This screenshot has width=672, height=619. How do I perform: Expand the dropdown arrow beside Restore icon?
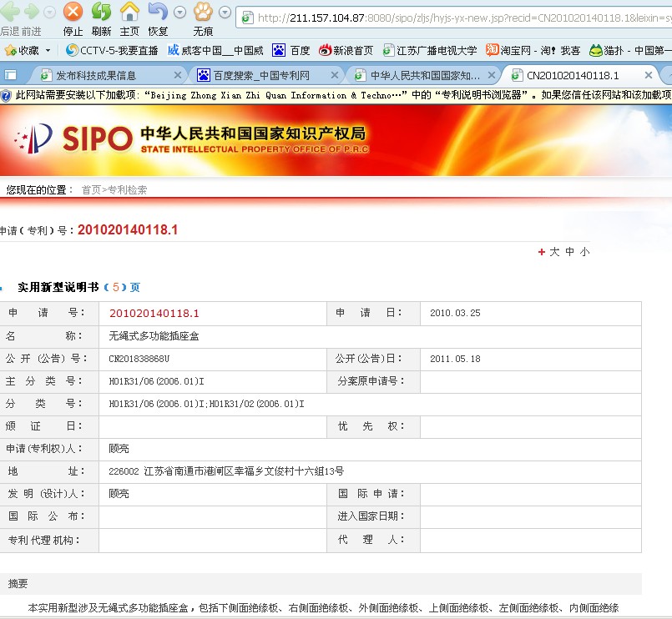[179, 13]
